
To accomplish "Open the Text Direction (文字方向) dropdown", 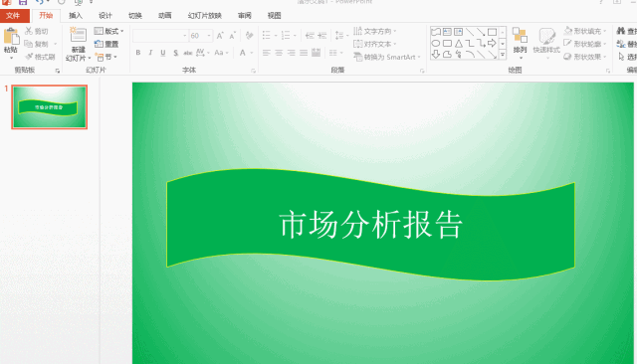I will pyautogui.click(x=374, y=31).
